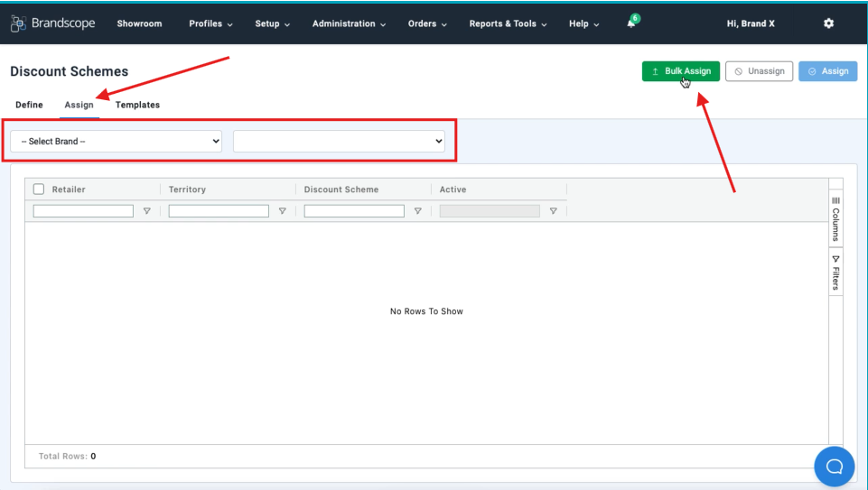Viewport: 868px width, 490px height.
Task: Open the notifications bell icon
Action: (x=630, y=23)
